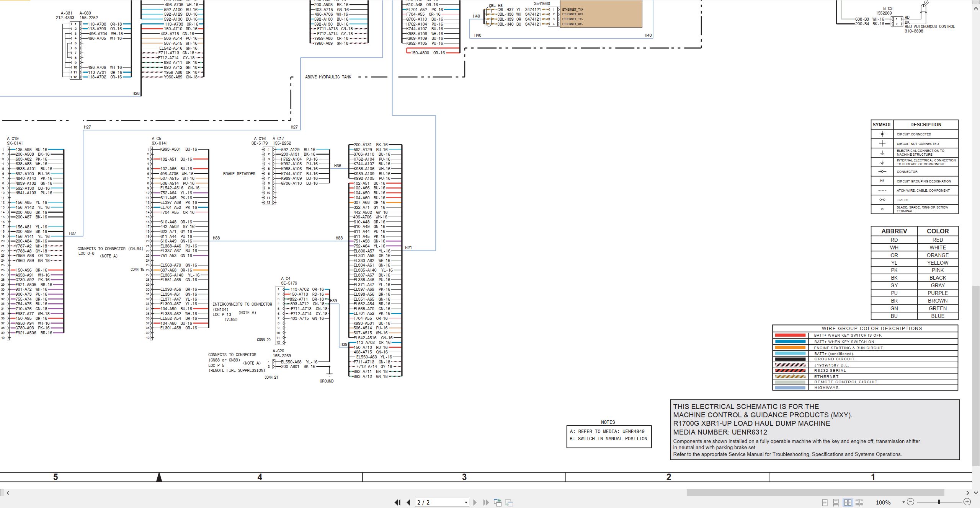980x508 pixels.
Task: Click the GROUND CIRCUIT black swatch
Action: click(x=790, y=359)
